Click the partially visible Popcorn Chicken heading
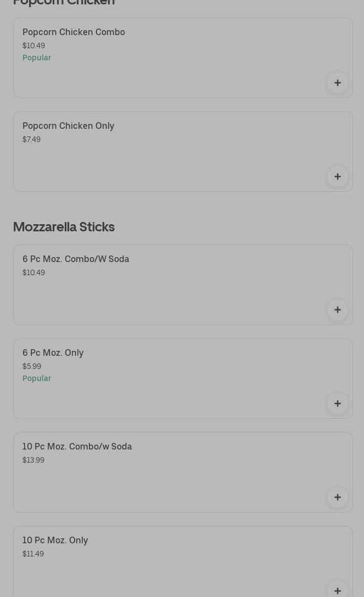Screen dimensions: 364x597 pyautogui.click(x=64, y=3)
